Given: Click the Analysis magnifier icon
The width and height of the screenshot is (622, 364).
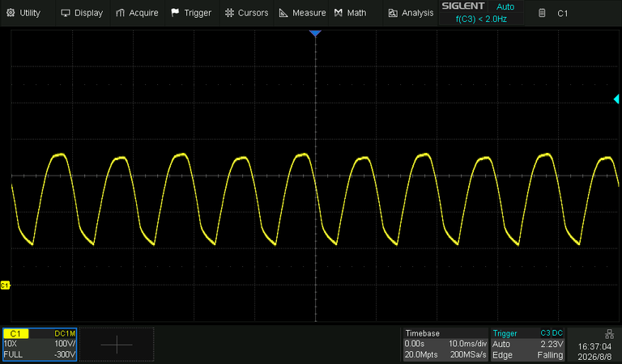Looking at the screenshot, I should pos(393,14).
